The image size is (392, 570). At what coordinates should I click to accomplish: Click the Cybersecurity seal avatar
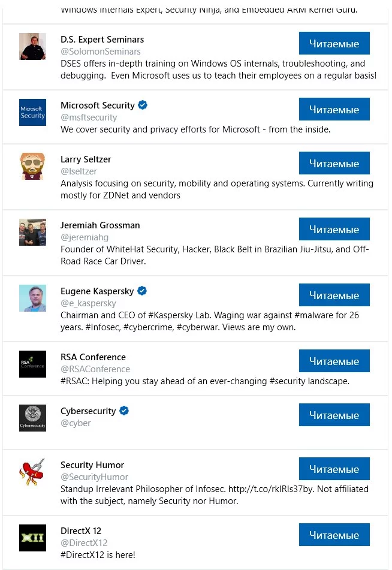click(32, 418)
